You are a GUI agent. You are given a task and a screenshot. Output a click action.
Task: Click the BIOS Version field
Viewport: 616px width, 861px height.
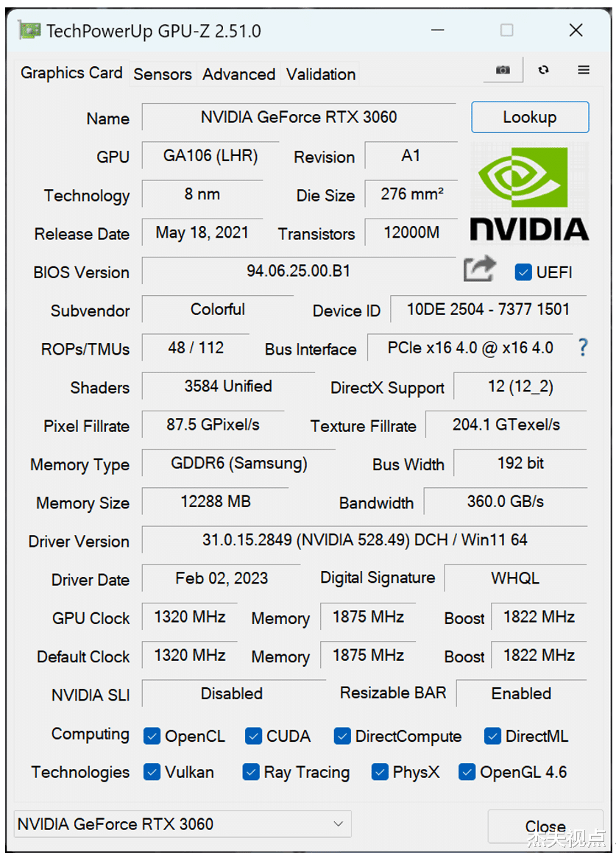coord(299,271)
